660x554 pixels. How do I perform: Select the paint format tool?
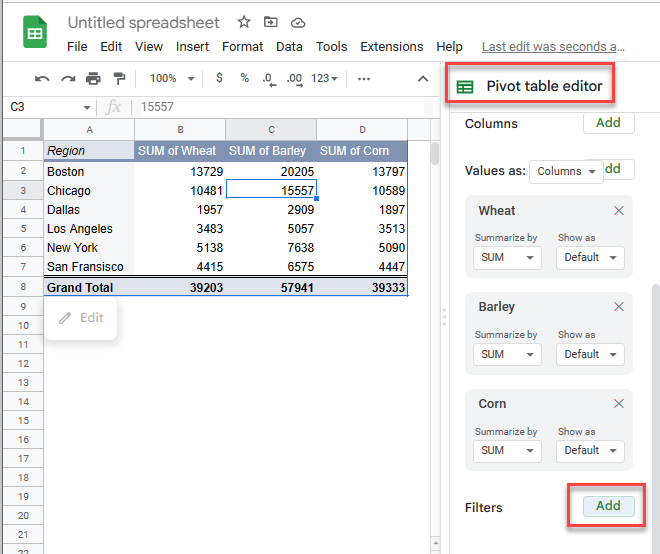[x=119, y=79]
